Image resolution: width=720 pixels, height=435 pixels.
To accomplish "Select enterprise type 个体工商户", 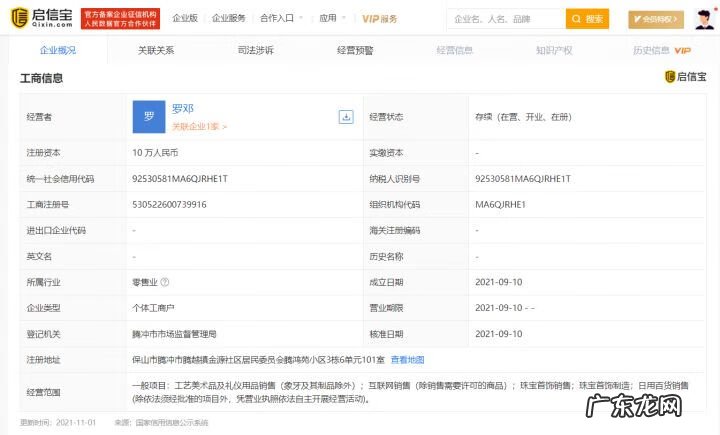I will coord(153,308).
